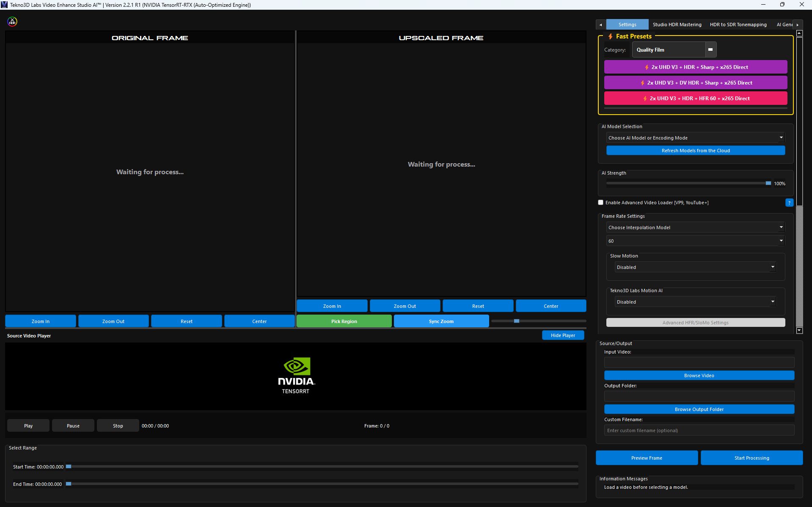Click Stop in the source video player
The width and height of the screenshot is (812, 507).
pos(118,426)
